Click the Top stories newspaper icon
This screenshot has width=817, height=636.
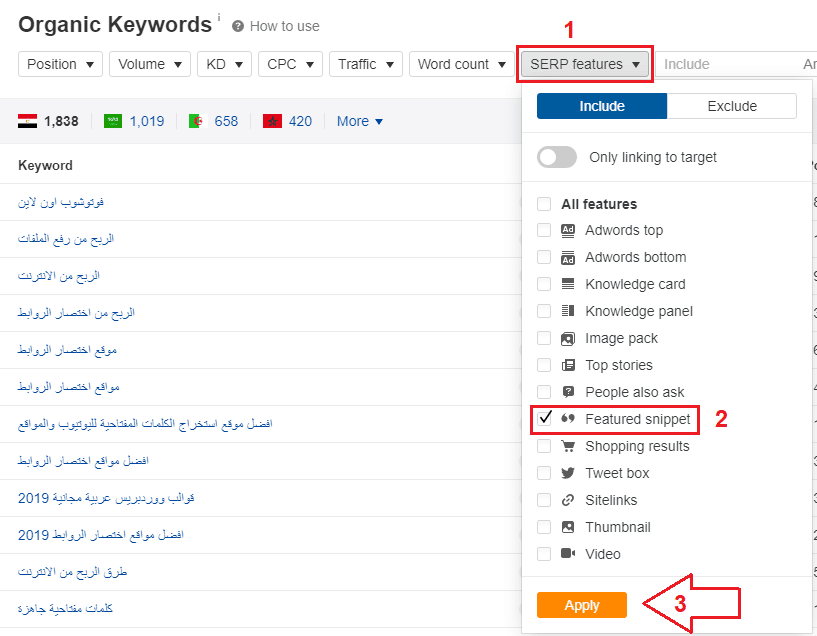click(568, 365)
